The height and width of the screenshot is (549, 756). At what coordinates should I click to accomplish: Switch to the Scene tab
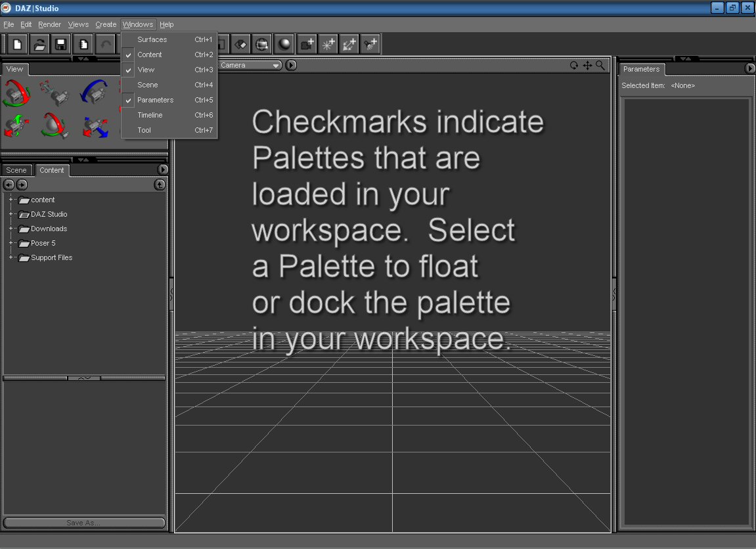click(16, 170)
